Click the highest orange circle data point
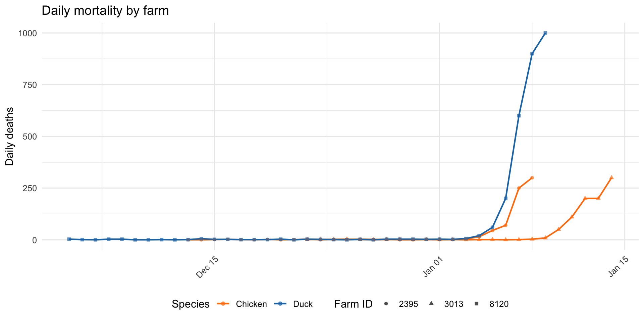The width and height of the screenshot is (644, 322). pos(532,178)
